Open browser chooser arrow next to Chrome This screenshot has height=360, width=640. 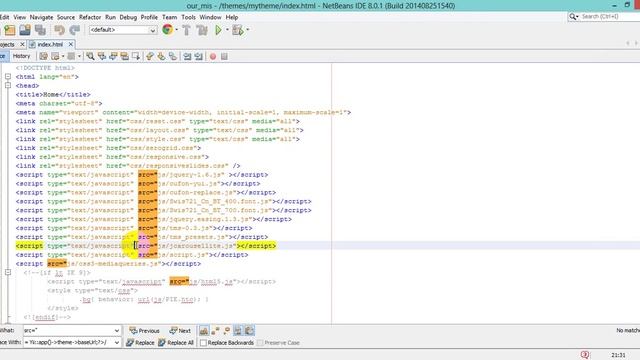(x=176, y=30)
